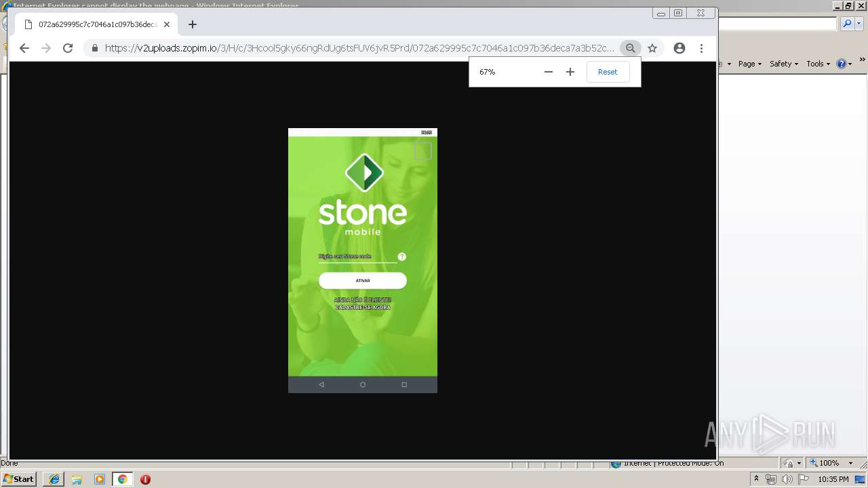
Task: Maximize the Chrome window
Action: click(x=678, y=13)
